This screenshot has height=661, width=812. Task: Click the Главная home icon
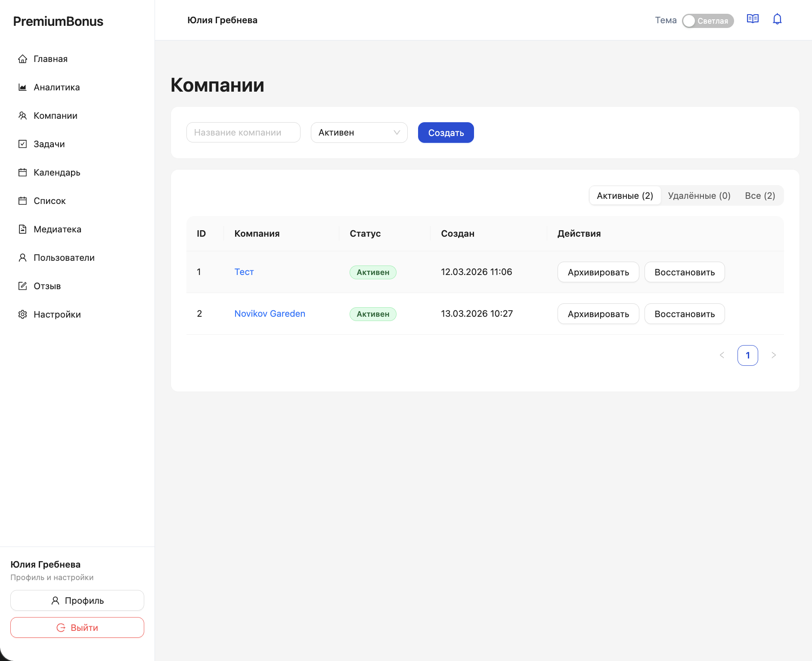tap(23, 59)
